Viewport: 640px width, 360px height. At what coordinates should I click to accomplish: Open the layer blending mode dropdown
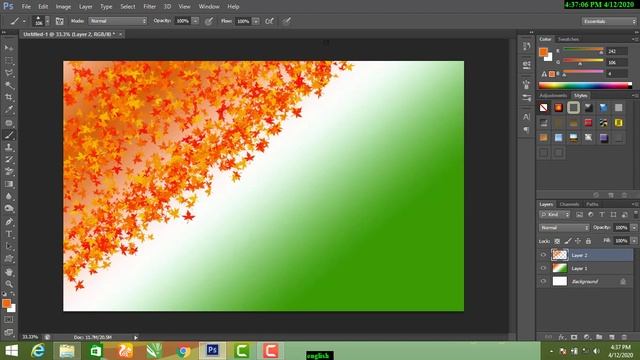click(564, 228)
